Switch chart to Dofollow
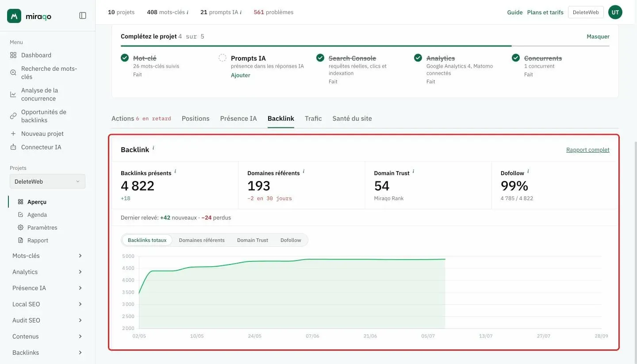This screenshot has width=637, height=364. (x=291, y=240)
